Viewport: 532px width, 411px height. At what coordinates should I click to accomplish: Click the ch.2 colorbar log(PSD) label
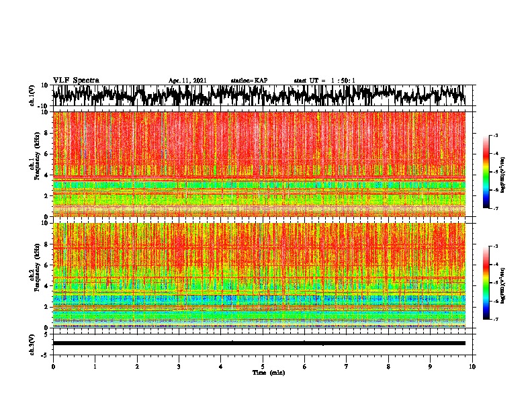click(503, 285)
